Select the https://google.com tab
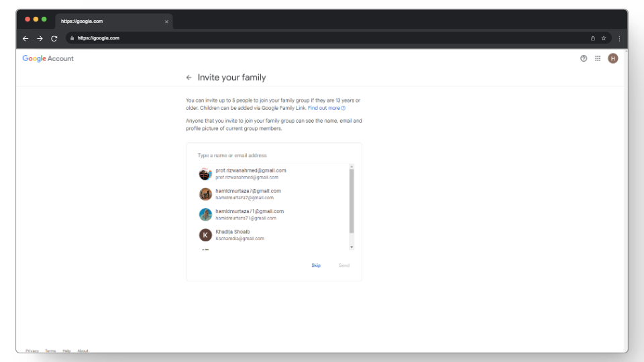 coord(114,21)
